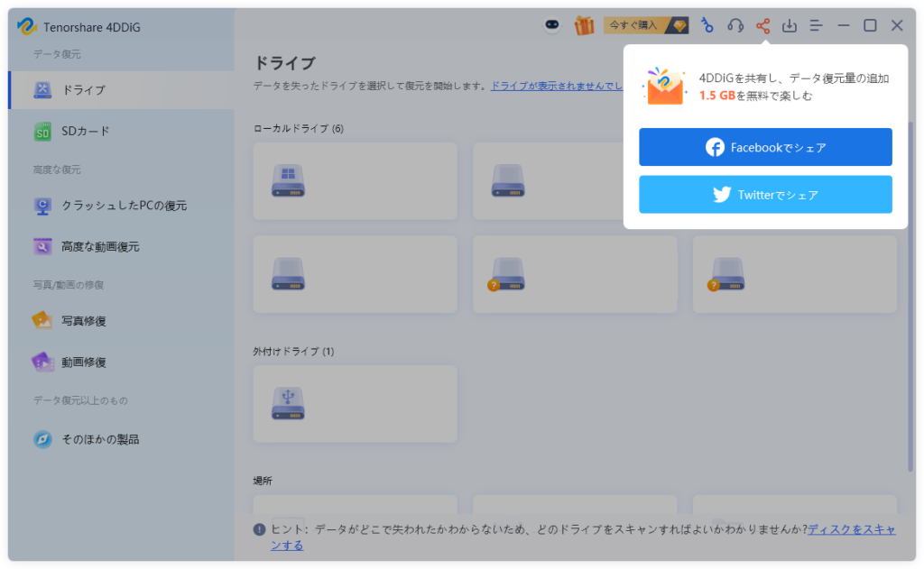Click the hint exclamation info icon

point(259,529)
